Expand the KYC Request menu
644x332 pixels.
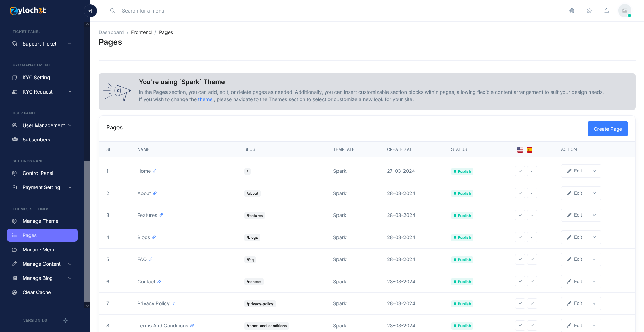[x=42, y=92]
